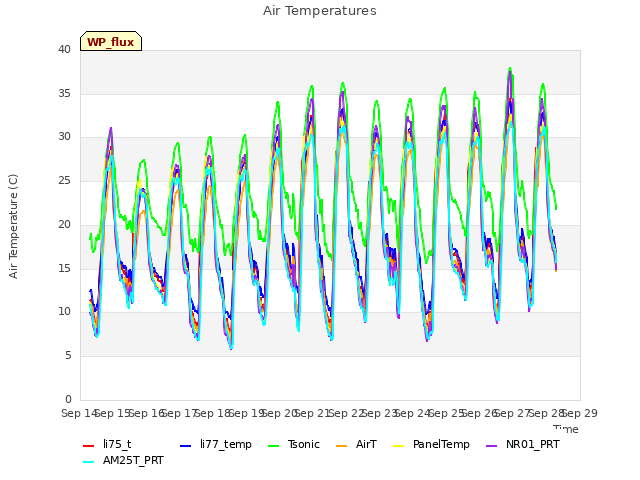Click the orange AirT legend marker
Screen dimensions: 640x480
[x=342, y=446]
